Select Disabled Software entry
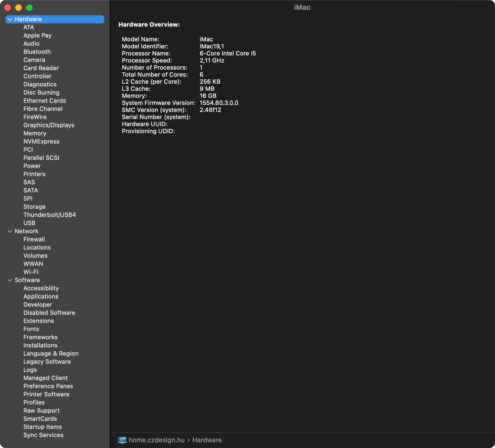The width and height of the screenshot is (495, 448). [x=49, y=313]
